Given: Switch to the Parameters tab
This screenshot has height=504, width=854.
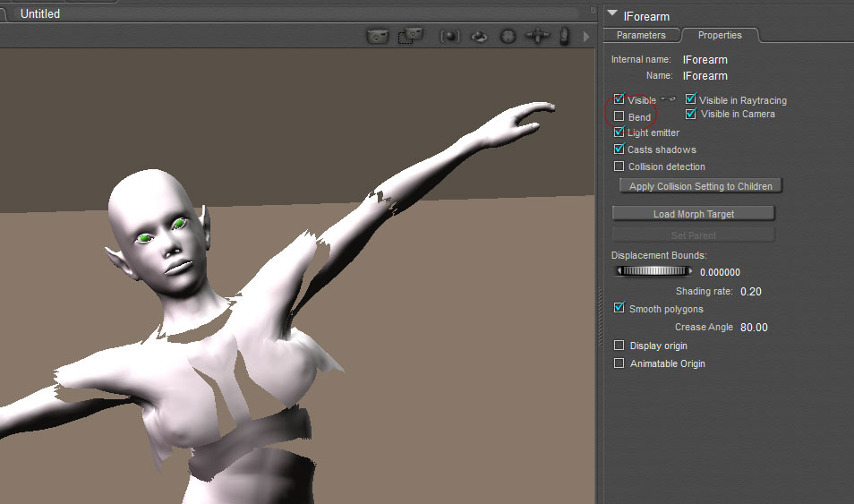Looking at the screenshot, I should click(641, 35).
